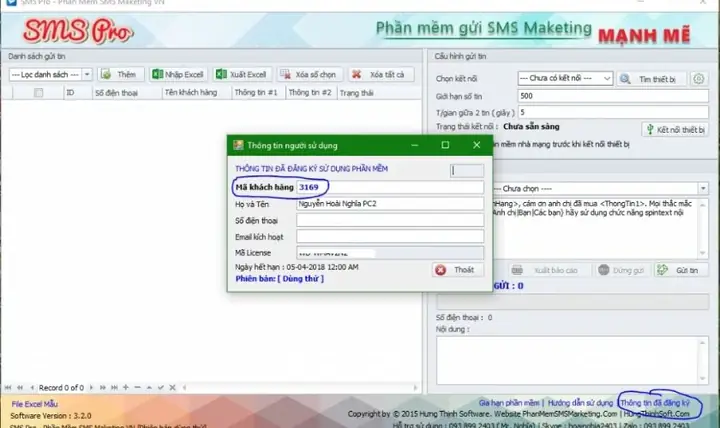Click Thoát to exit the dialog

(x=457, y=270)
